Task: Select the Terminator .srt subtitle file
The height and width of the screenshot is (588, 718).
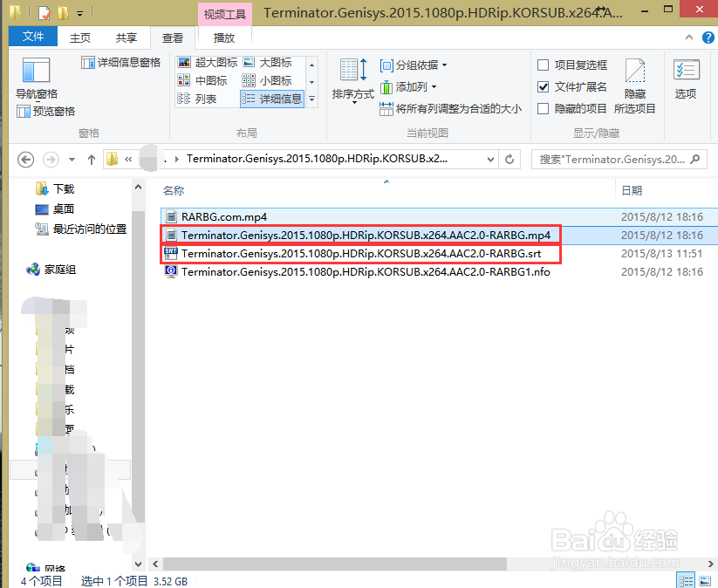Action: pos(361,254)
